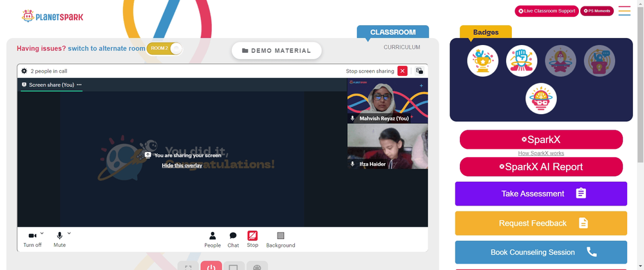The image size is (644, 270).
Task: Click Take Assessment button
Action: click(x=541, y=193)
